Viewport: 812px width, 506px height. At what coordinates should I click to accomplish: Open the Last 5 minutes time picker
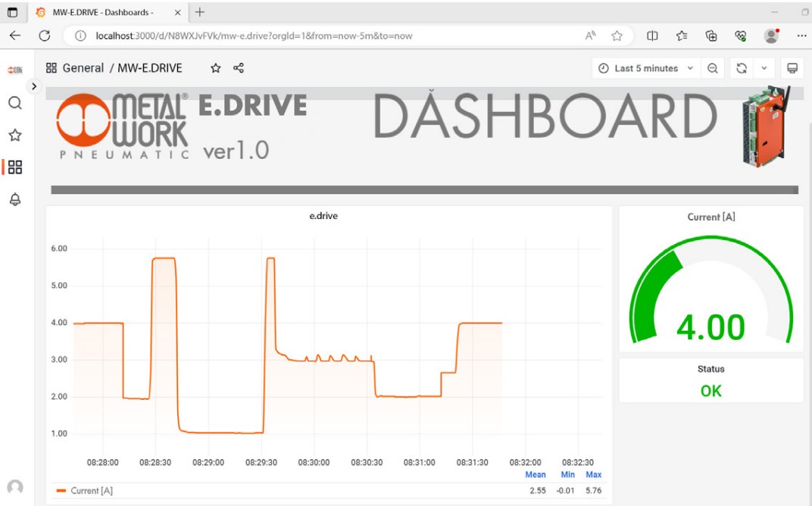point(645,68)
